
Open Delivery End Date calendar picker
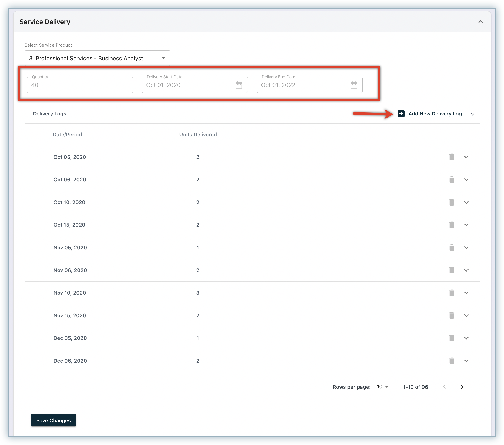(354, 85)
